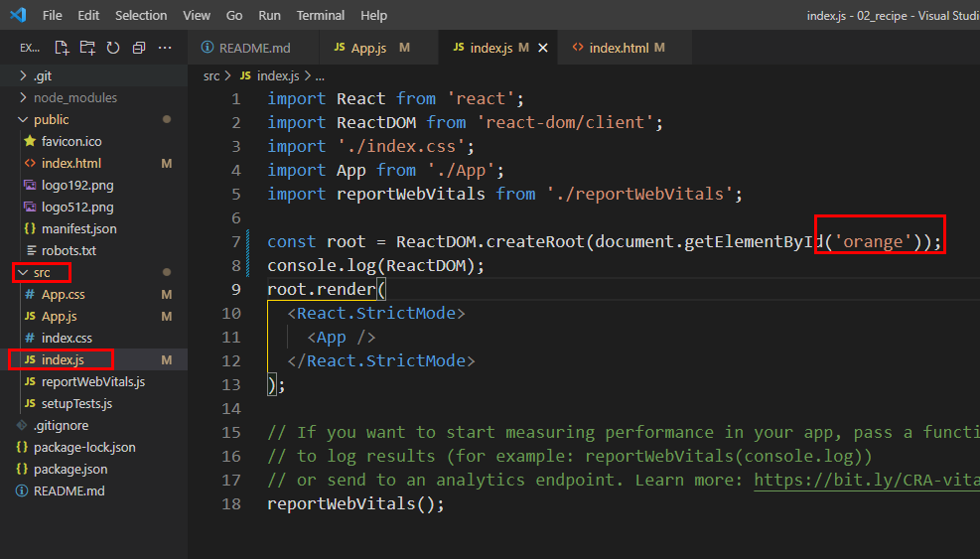Place cursor in the 'orange' string
The height and width of the screenshot is (559, 980).
(x=873, y=242)
